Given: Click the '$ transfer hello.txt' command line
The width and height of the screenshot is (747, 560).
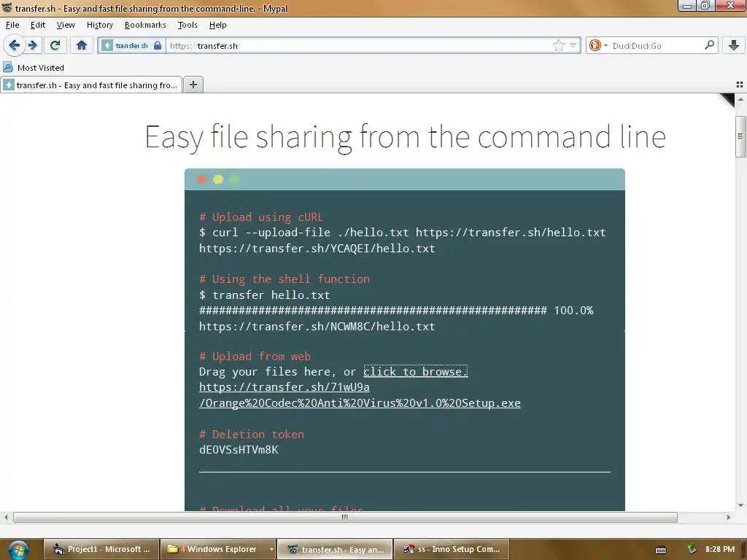Looking at the screenshot, I should point(264,295).
